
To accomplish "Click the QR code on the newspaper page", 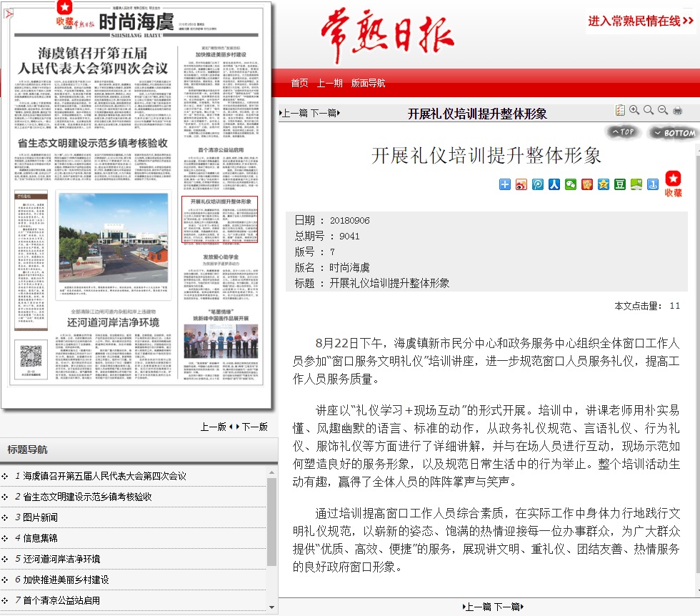I will pos(31,357).
